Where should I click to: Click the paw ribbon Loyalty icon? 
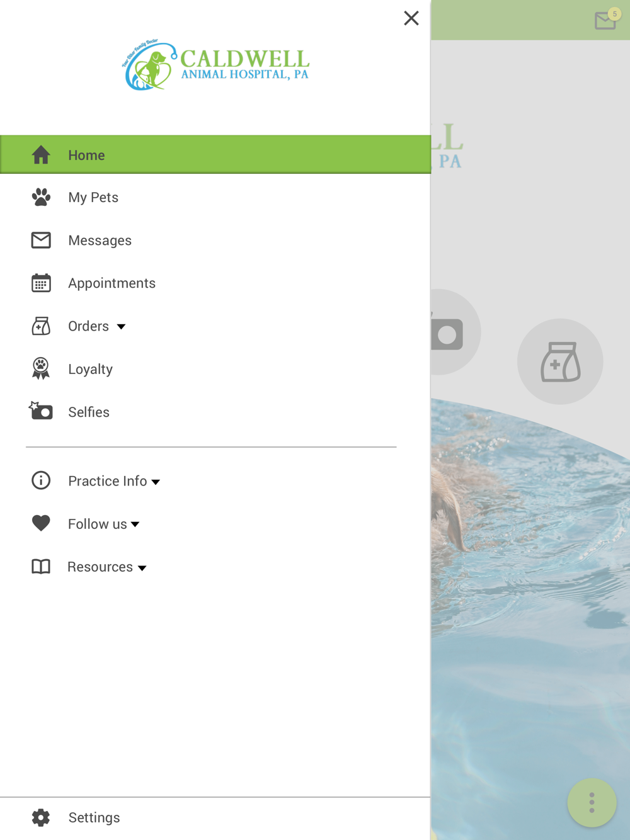(x=41, y=368)
